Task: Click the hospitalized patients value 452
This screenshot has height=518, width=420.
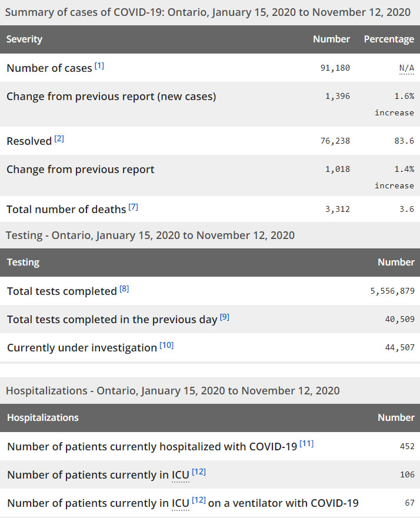Action: [407, 446]
